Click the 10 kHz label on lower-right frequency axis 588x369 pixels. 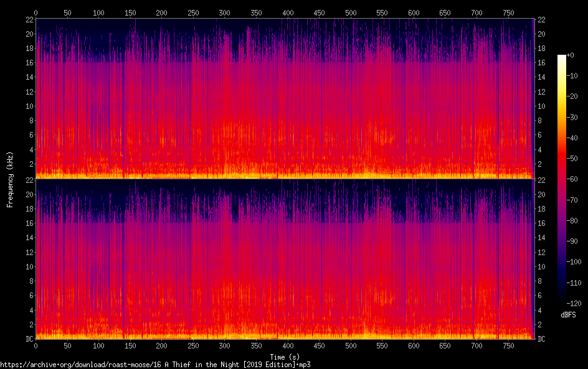tap(541, 266)
